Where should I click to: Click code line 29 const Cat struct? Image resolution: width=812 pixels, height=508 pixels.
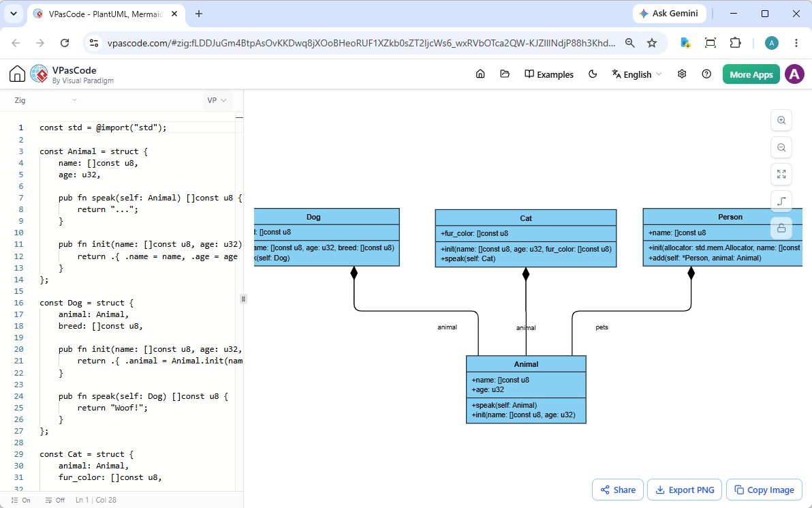[87, 454]
